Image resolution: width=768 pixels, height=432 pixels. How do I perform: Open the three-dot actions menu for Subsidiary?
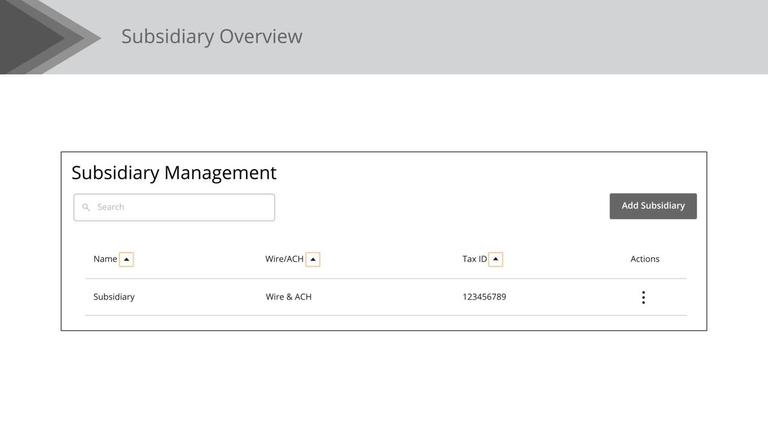coord(643,297)
